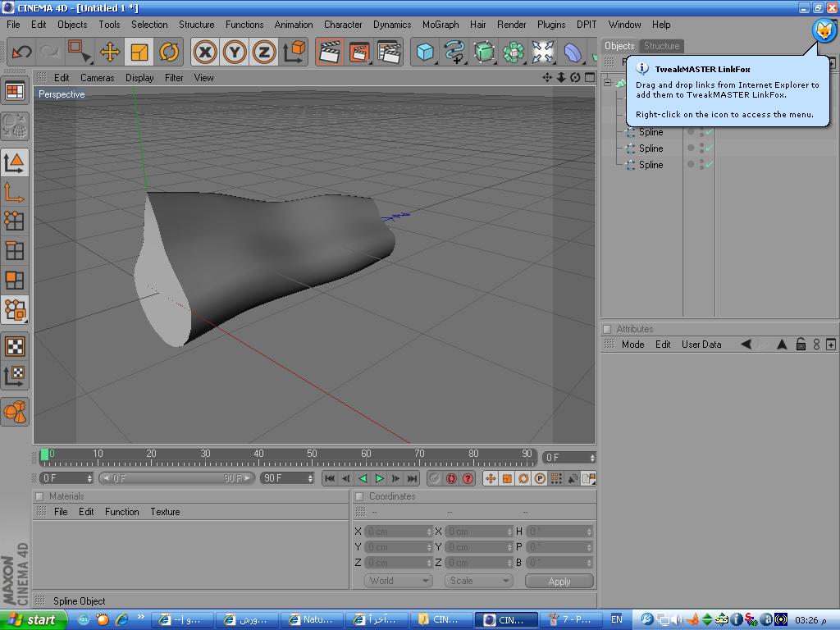Jump to start of animation
The height and width of the screenshot is (630, 840).
[x=330, y=478]
